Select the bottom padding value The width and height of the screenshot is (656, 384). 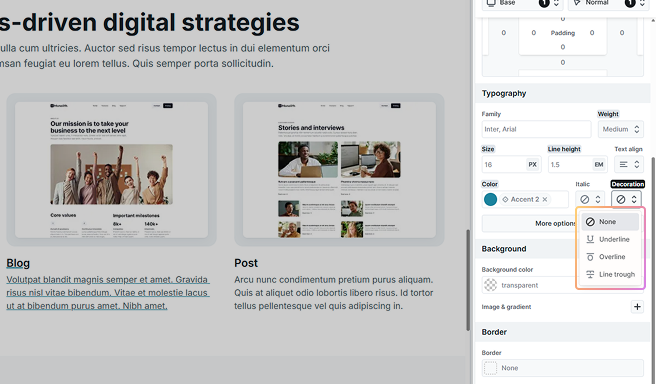pyautogui.click(x=563, y=47)
